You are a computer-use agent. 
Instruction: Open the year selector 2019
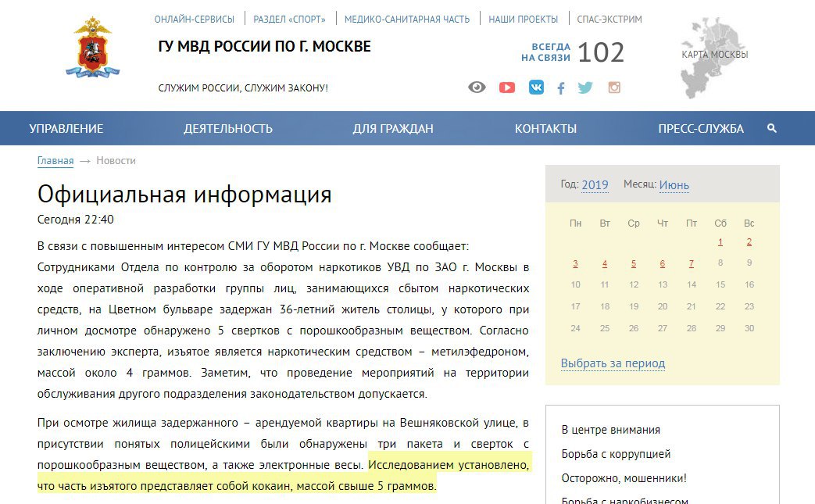coord(595,185)
